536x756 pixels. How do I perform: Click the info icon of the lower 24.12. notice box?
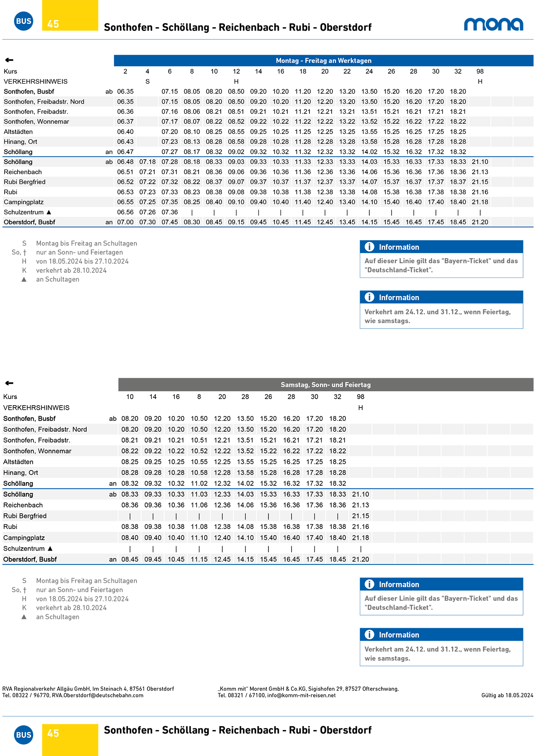pos(369,634)
